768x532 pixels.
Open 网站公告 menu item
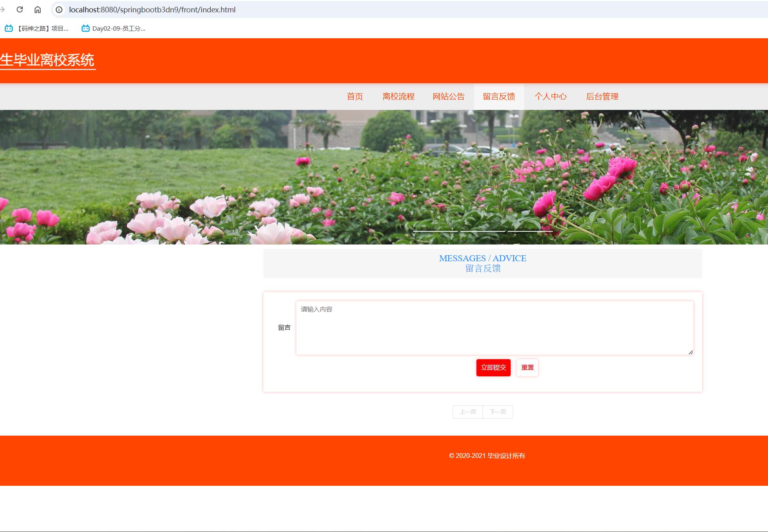coord(449,96)
